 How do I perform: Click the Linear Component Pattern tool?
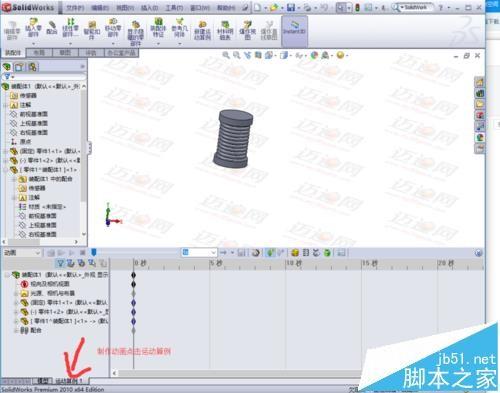(x=70, y=28)
